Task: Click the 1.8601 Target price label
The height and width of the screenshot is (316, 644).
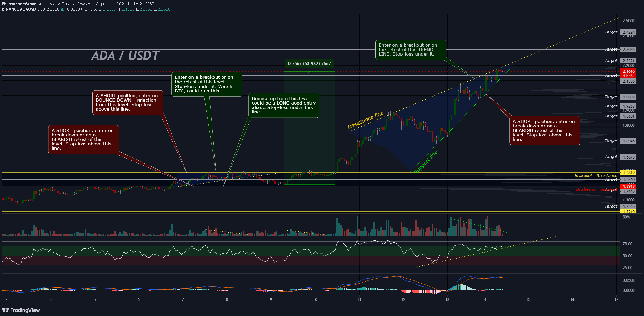Action: pyautogui.click(x=628, y=116)
